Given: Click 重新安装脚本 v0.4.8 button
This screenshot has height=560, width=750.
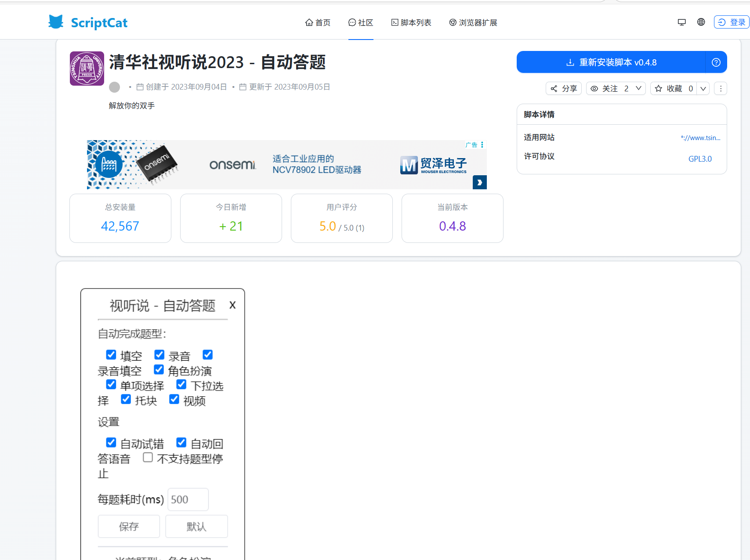Looking at the screenshot, I should pos(611,62).
